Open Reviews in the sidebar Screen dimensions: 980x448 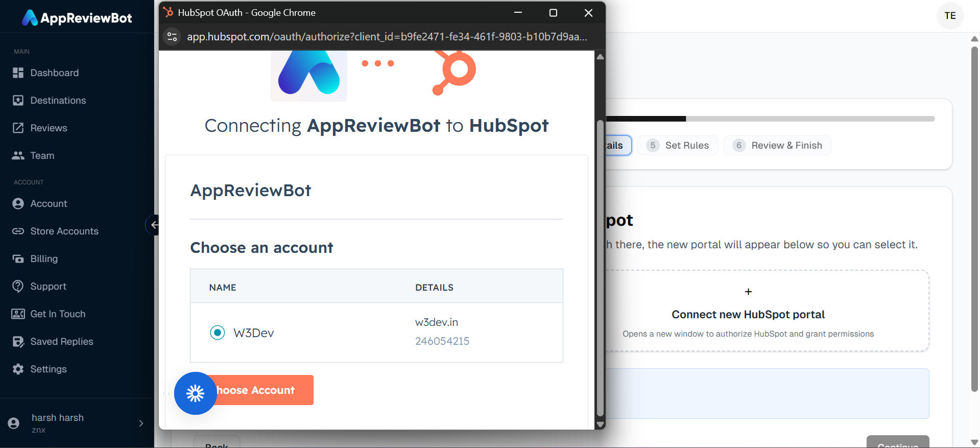click(49, 128)
